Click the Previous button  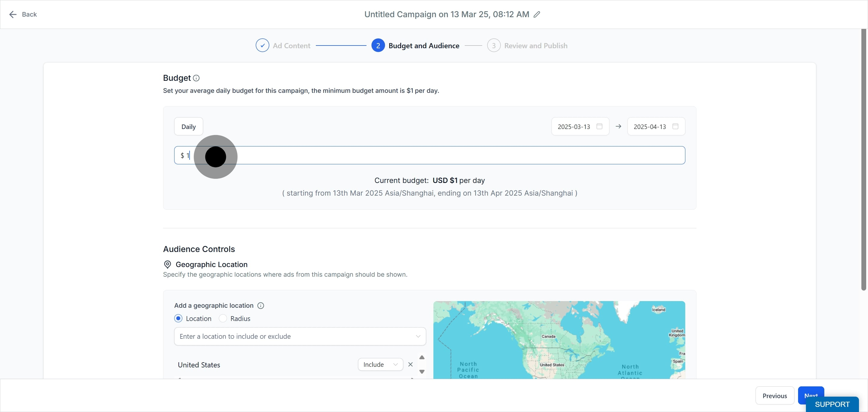775,396
